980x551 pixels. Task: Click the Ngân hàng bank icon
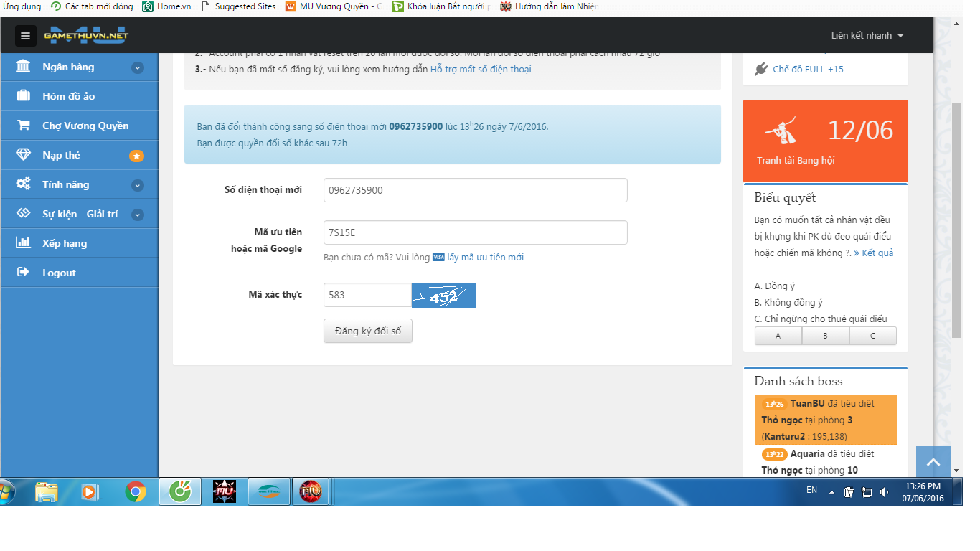(23, 67)
